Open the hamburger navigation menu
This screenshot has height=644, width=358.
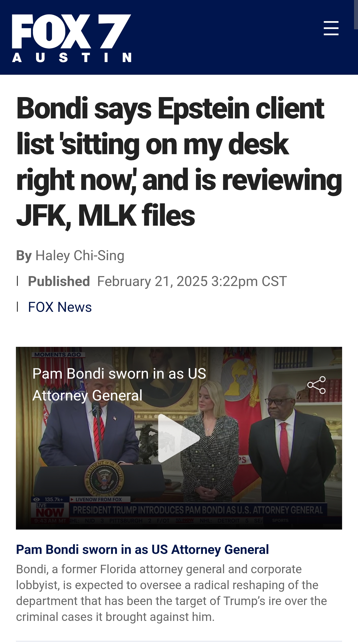click(x=331, y=28)
